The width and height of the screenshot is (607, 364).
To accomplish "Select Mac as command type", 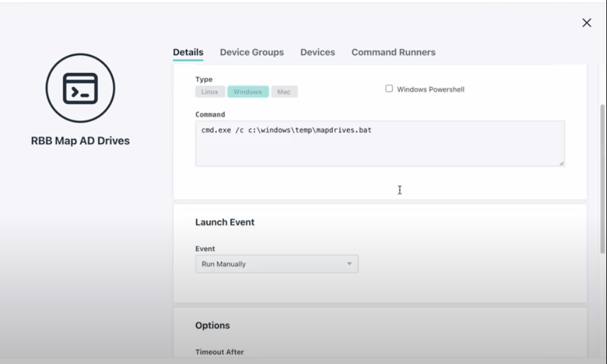I will (284, 92).
